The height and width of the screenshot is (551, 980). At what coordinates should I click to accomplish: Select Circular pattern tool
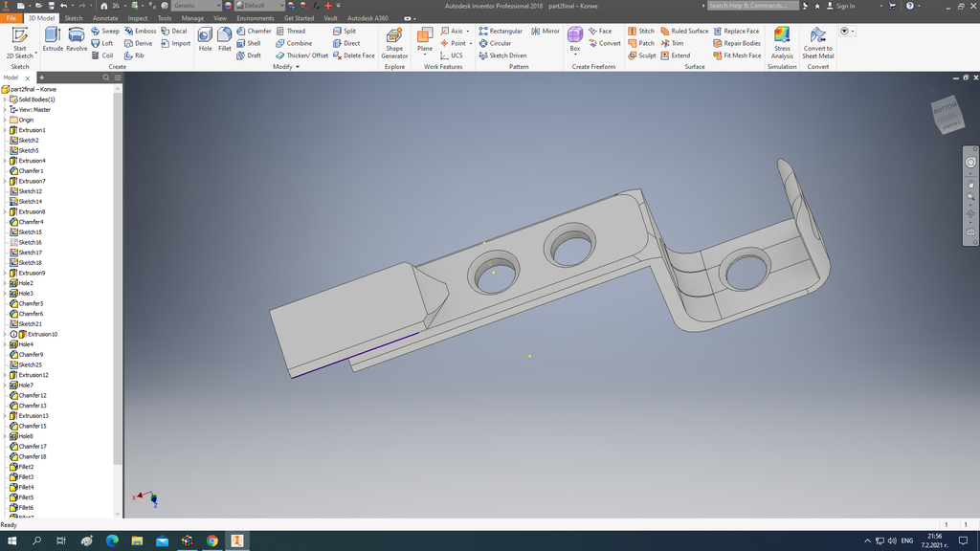click(495, 43)
